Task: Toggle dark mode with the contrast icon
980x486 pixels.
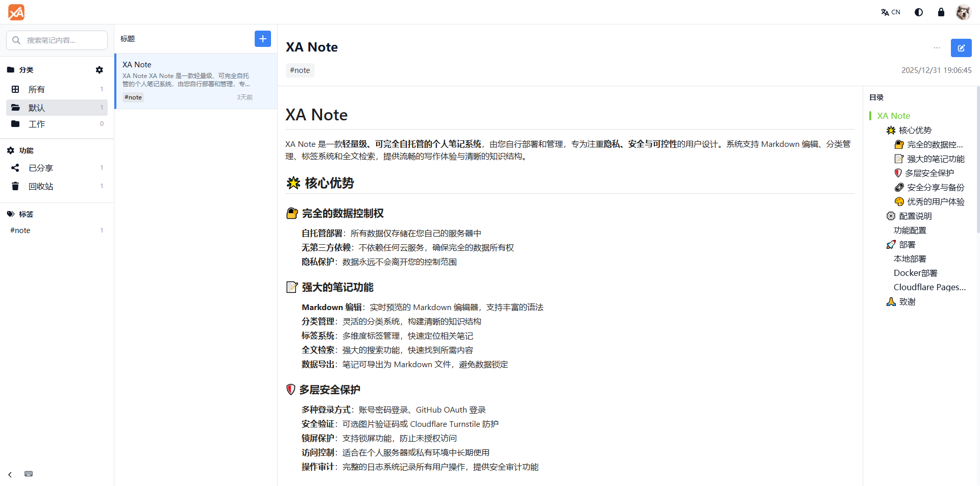Action: coord(919,12)
